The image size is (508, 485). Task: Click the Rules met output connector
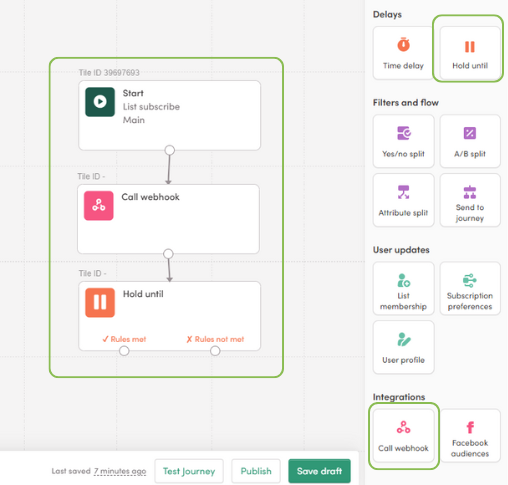click(124, 351)
